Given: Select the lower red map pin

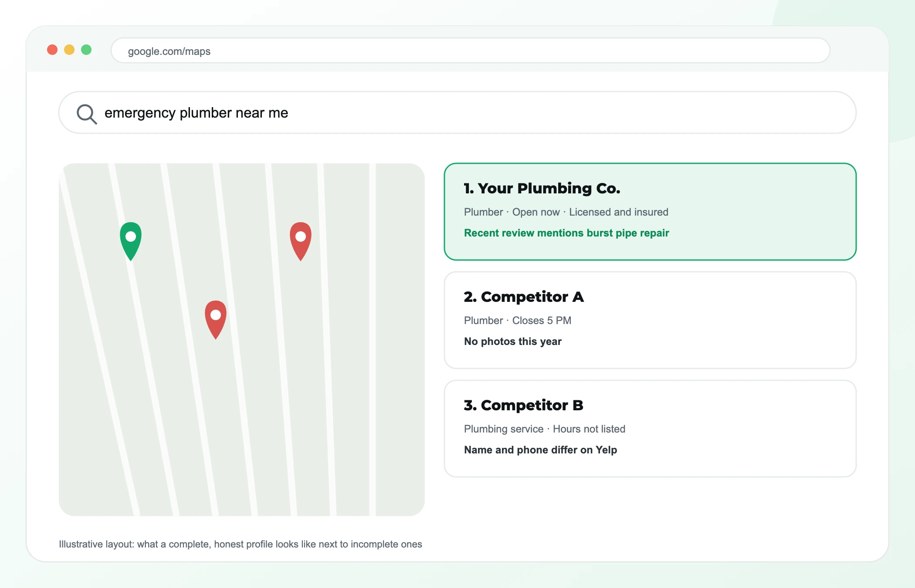Looking at the screenshot, I should click(216, 320).
